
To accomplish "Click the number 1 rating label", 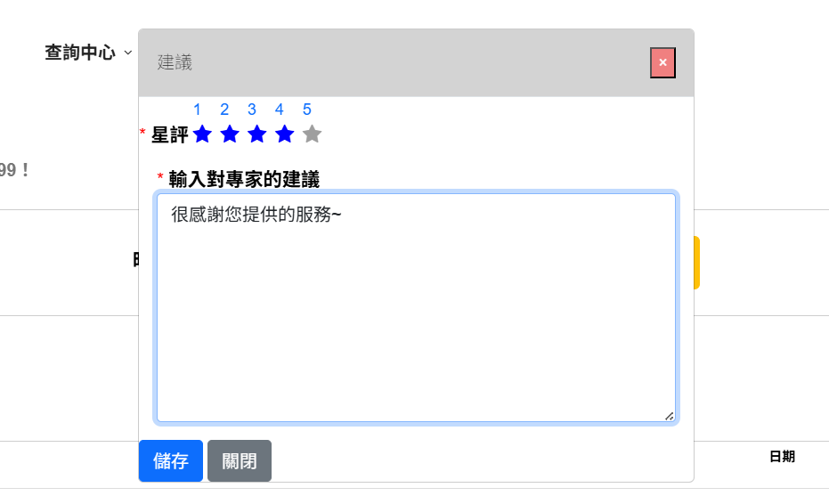I will coord(197,110).
